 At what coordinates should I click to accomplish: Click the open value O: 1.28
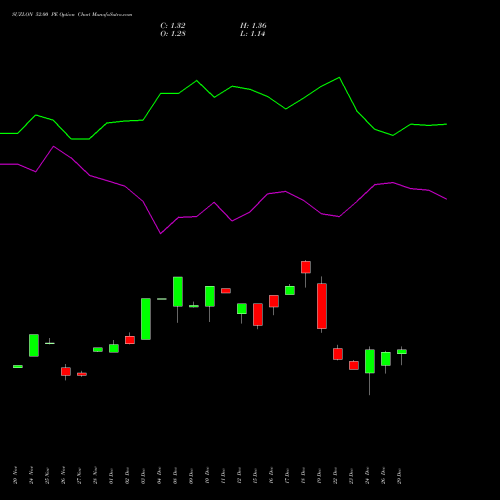click(x=173, y=34)
